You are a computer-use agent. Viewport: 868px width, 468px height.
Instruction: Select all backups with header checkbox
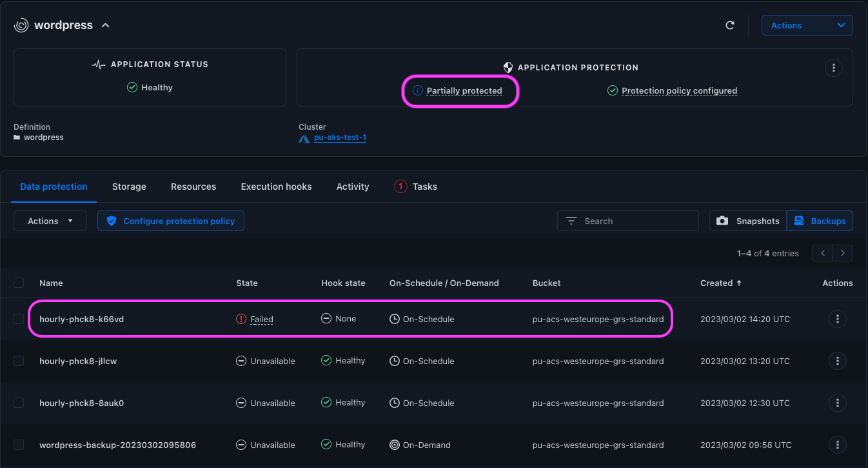click(19, 283)
